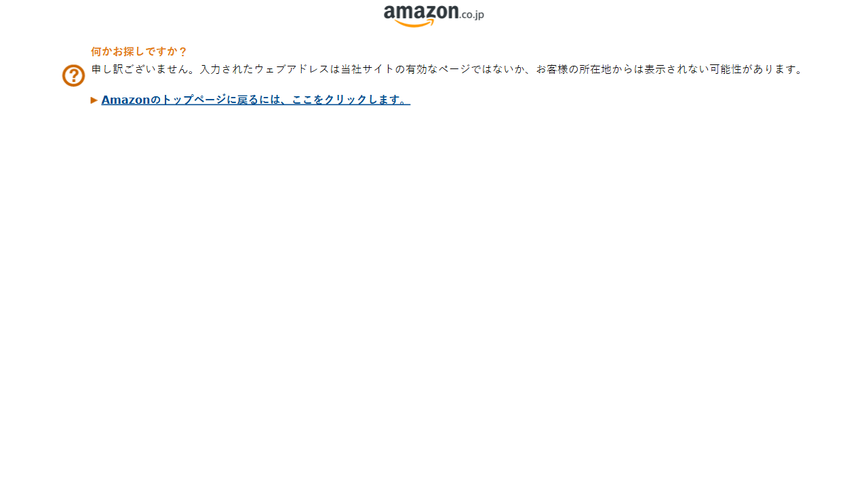The image size is (868, 488).
Task: Click the apology text starting with 申し訳ございません
Action: [x=447, y=69]
